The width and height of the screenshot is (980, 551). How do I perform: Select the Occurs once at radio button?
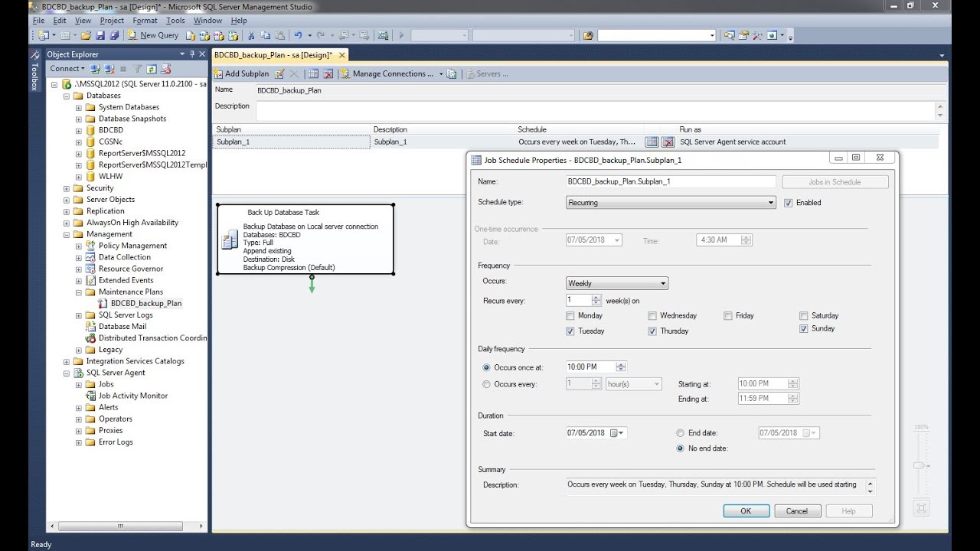(487, 367)
